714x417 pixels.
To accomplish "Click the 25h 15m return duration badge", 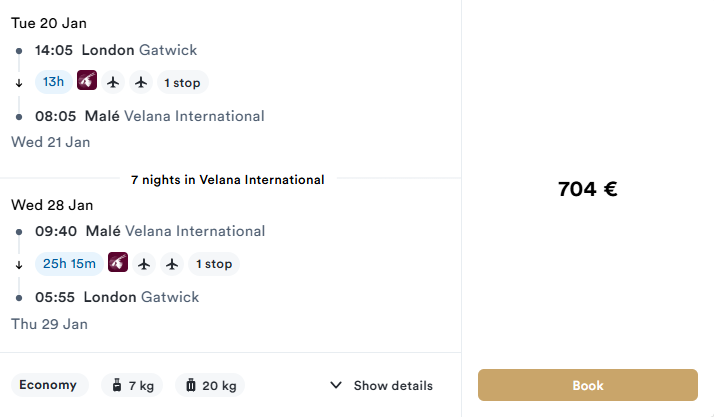I will [68, 264].
